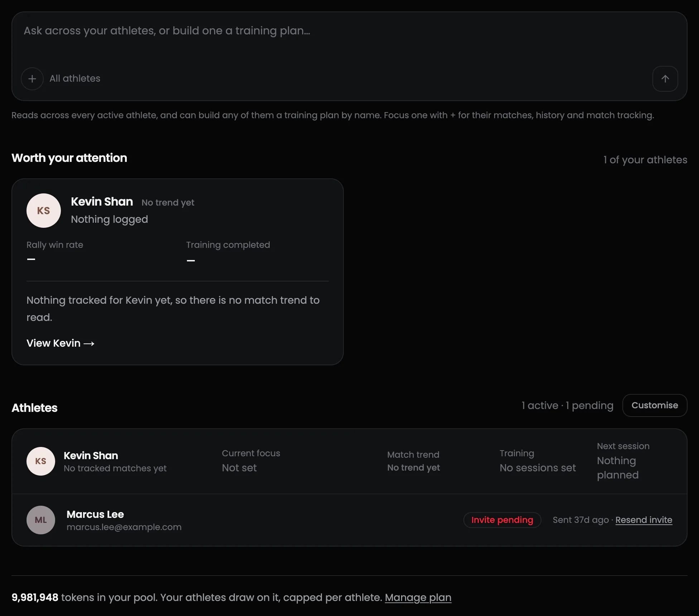Image resolution: width=699 pixels, height=616 pixels.
Task: Click the Invite pending badge
Action: tap(502, 520)
